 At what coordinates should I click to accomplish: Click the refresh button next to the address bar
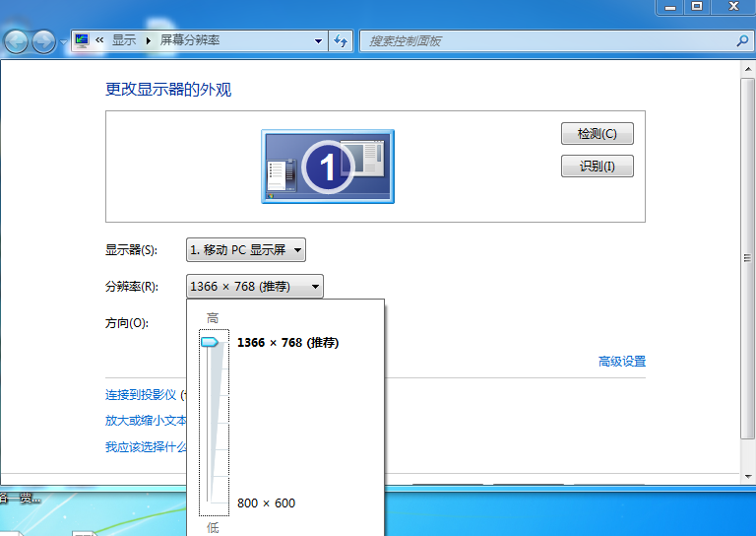pyautogui.click(x=341, y=41)
